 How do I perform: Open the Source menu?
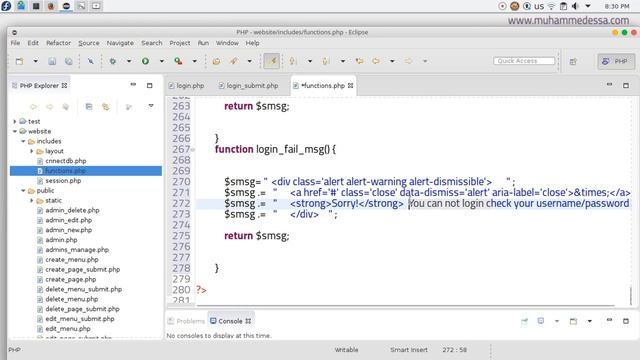click(x=89, y=43)
